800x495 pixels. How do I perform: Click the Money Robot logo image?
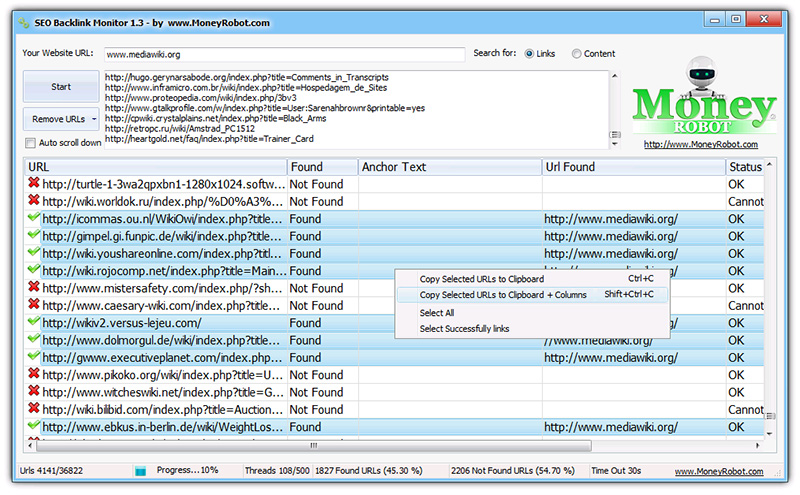[704, 95]
